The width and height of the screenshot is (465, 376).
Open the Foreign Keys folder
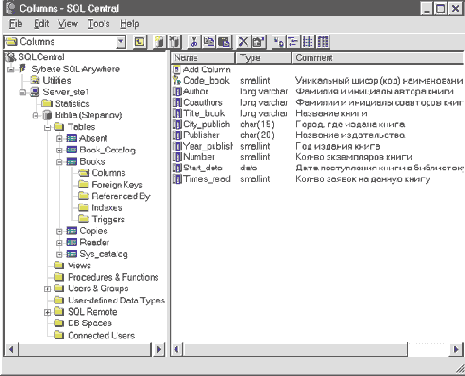coord(110,184)
